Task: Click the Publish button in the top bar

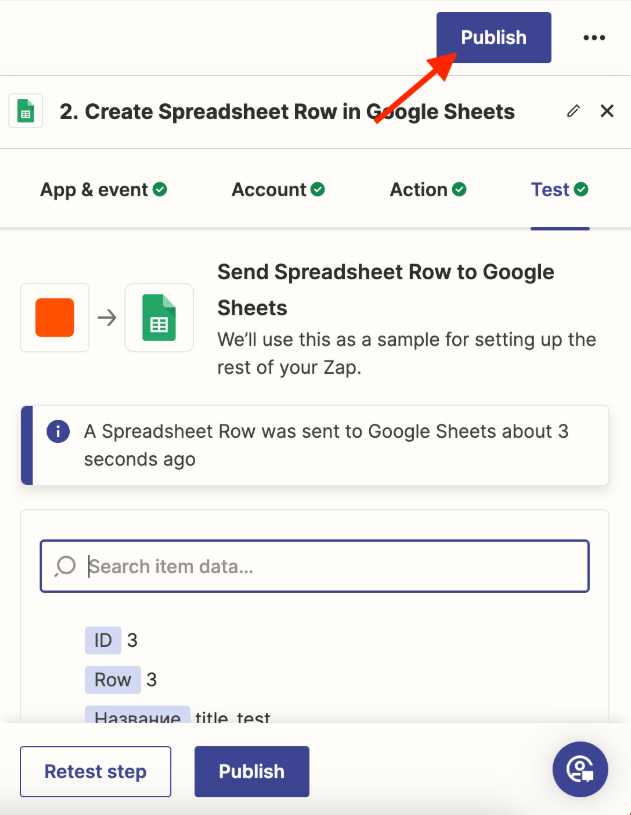Action: [x=493, y=37]
